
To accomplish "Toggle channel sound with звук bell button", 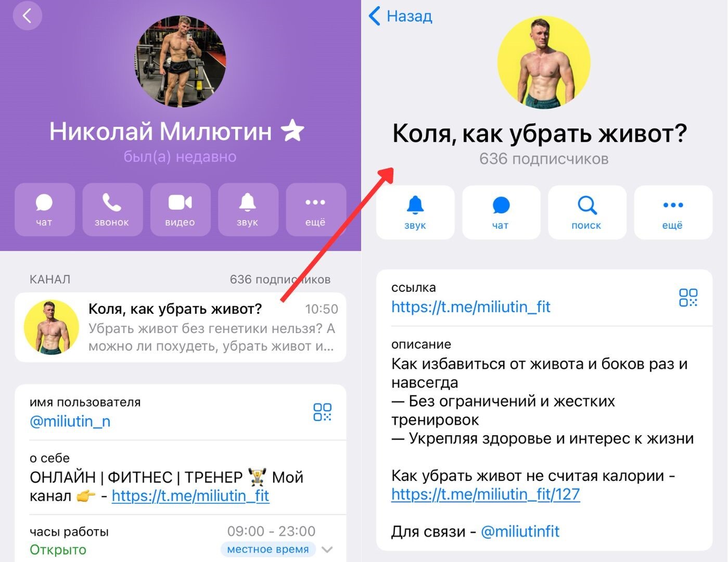I will click(x=415, y=212).
